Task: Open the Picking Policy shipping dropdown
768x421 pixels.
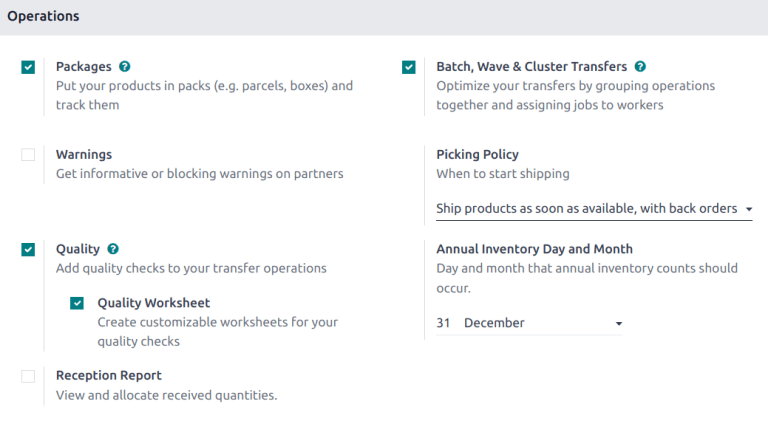Action: point(594,209)
